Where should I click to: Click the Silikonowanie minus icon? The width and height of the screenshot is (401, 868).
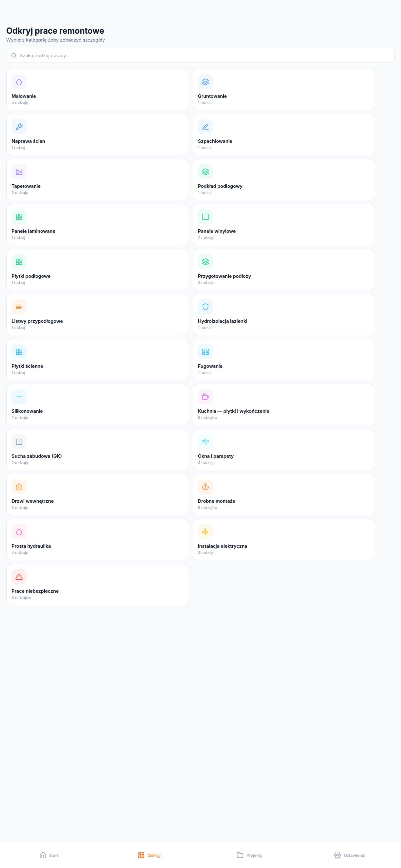pyautogui.click(x=19, y=397)
